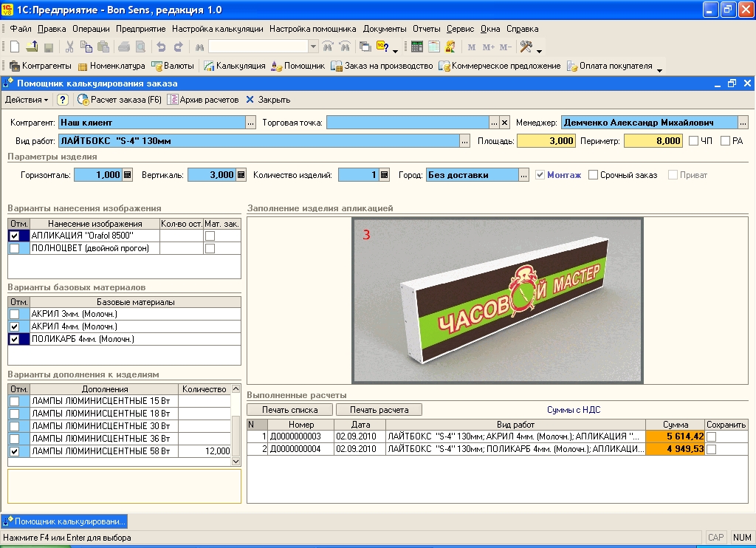This screenshot has height=548, width=756.
Task: Click the Контрагенты toolbar shortcut
Action: tap(41, 66)
